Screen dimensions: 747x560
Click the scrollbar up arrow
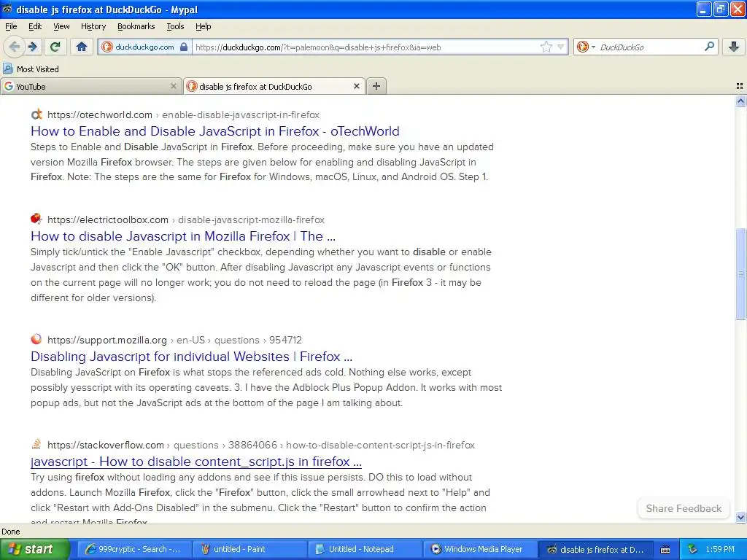740,101
